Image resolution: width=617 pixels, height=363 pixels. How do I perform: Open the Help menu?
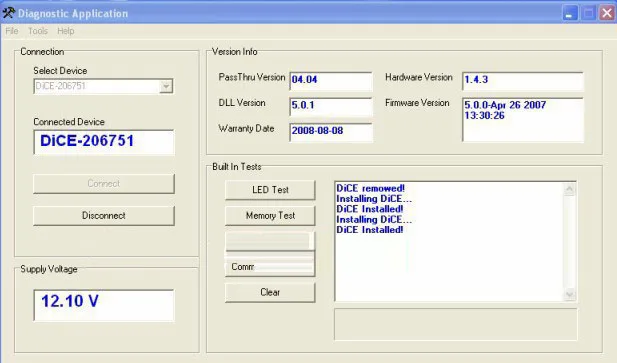pos(66,31)
